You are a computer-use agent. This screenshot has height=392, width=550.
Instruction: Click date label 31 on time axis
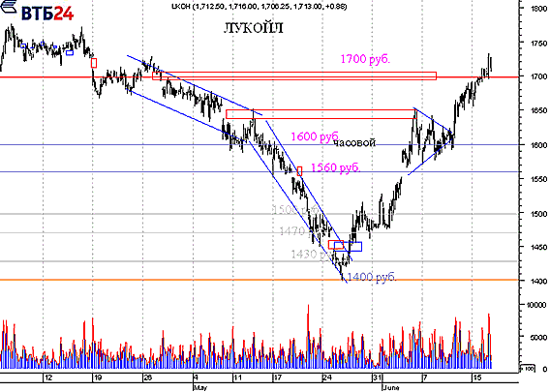[x=378, y=378]
